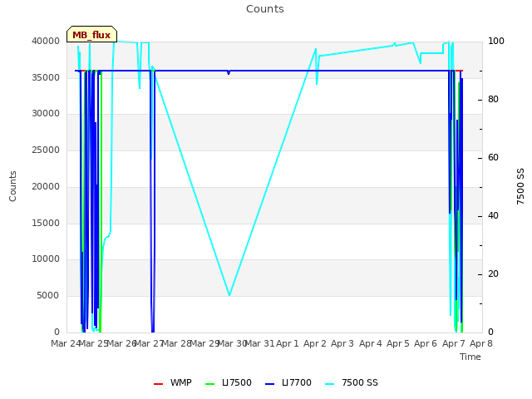532x399 pixels.
Task: Click the 15000 tick on left axis
Action: [46, 223]
